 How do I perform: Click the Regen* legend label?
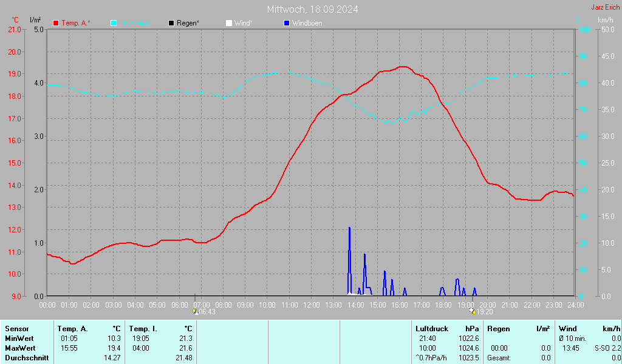click(188, 23)
